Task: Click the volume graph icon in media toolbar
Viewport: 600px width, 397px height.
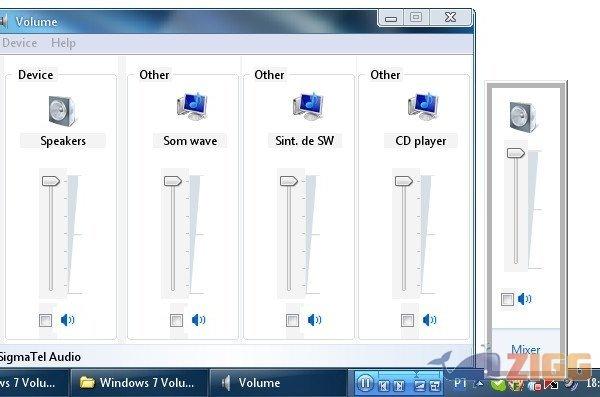Action: [x=420, y=386]
